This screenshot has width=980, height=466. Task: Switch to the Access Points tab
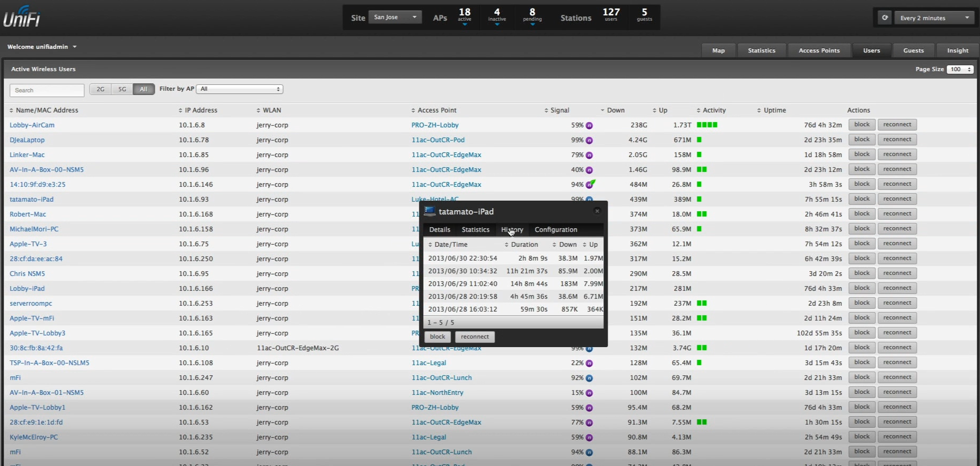click(x=819, y=50)
